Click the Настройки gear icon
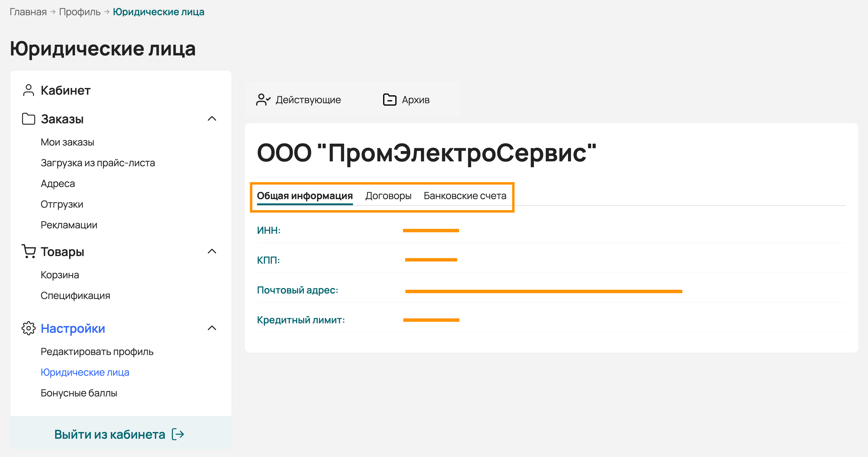Viewport: 868px width, 457px height. tap(29, 328)
